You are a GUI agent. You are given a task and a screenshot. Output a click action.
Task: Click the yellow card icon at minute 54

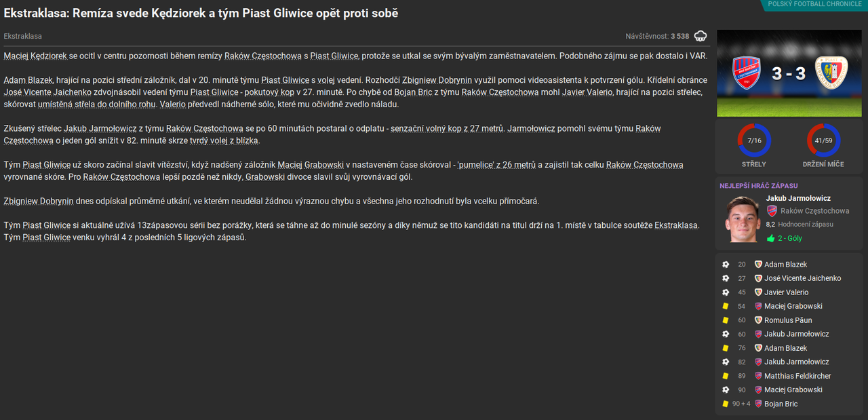point(726,306)
